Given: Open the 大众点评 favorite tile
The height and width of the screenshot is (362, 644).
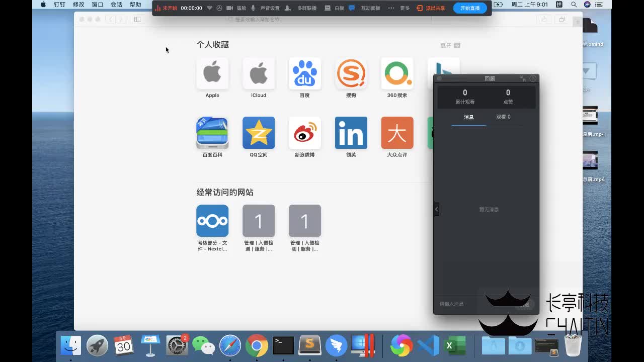Looking at the screenshot, I should [397, 133].
